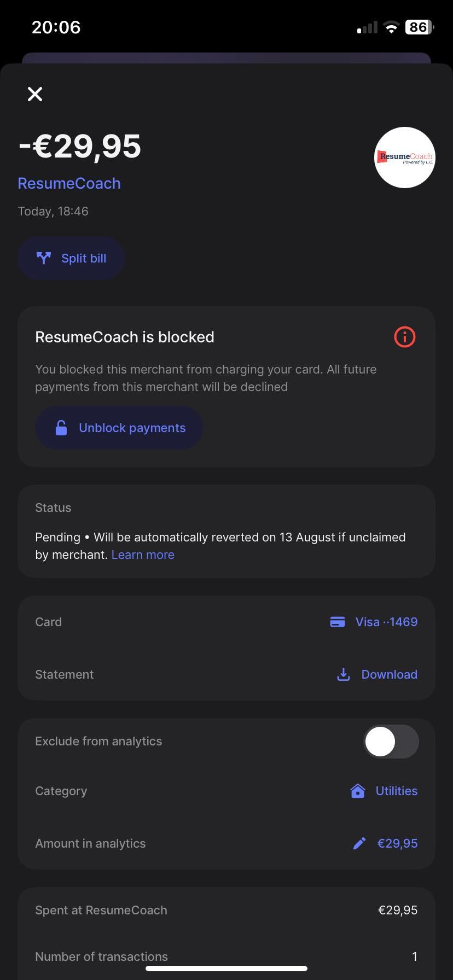Open the amount in analytics editor

click(397, 843)
